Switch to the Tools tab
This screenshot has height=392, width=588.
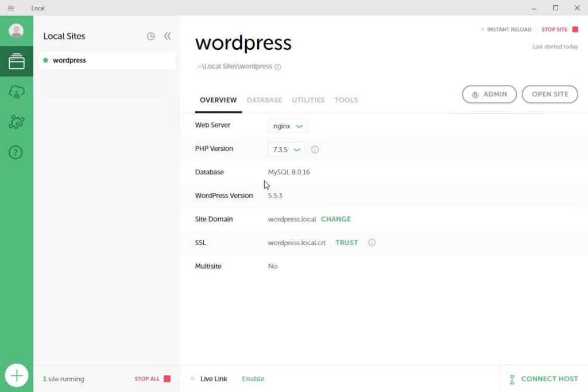coord(346,100)
